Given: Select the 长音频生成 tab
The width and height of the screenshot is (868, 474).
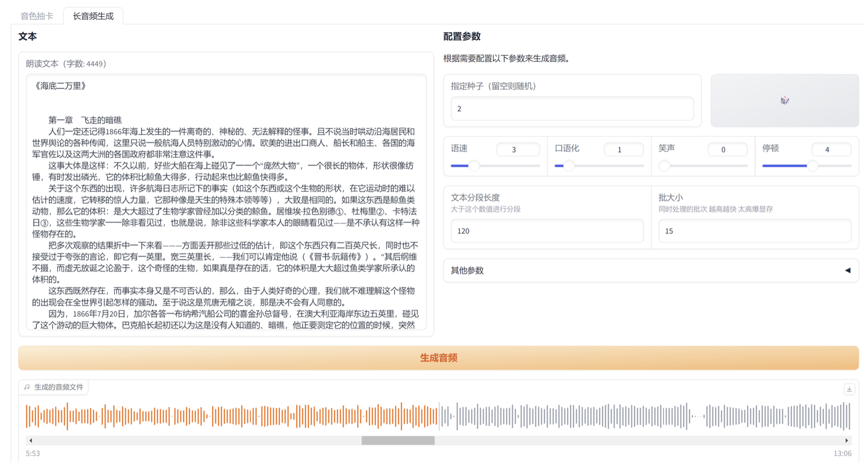Looking at the screenshot, I should point(93,16).
